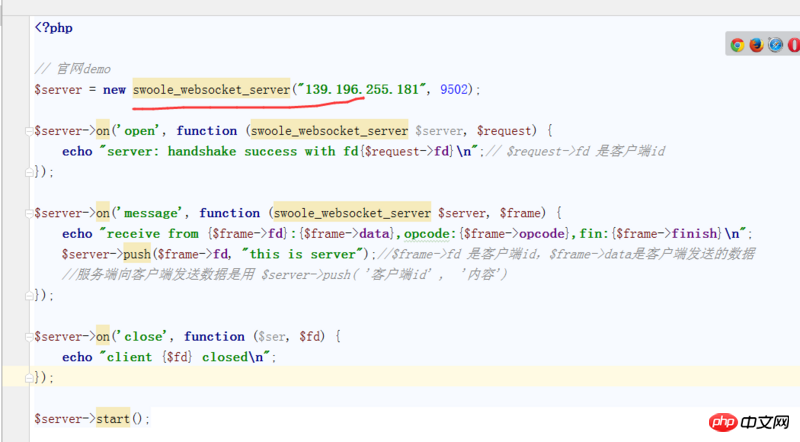Click $server variable on the start() line
The height and width of the screenshot is (442, 800).
(58, 419)
